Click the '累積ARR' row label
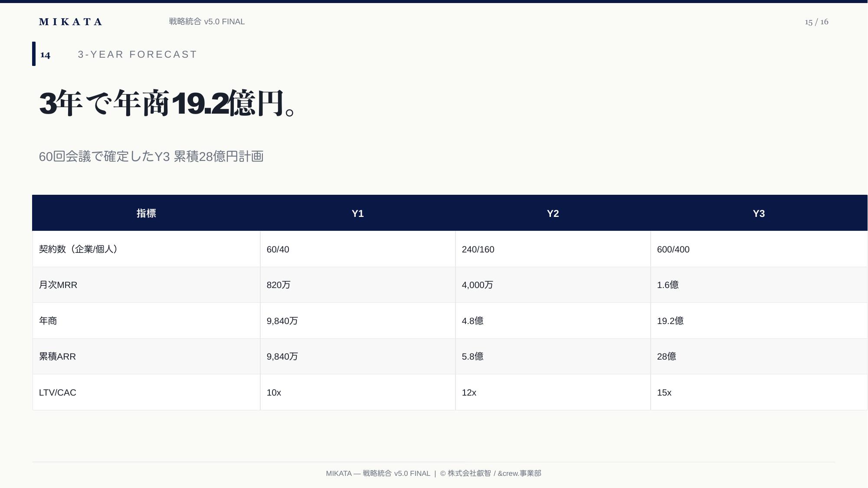Screen dimensions: 868x488 146,357
